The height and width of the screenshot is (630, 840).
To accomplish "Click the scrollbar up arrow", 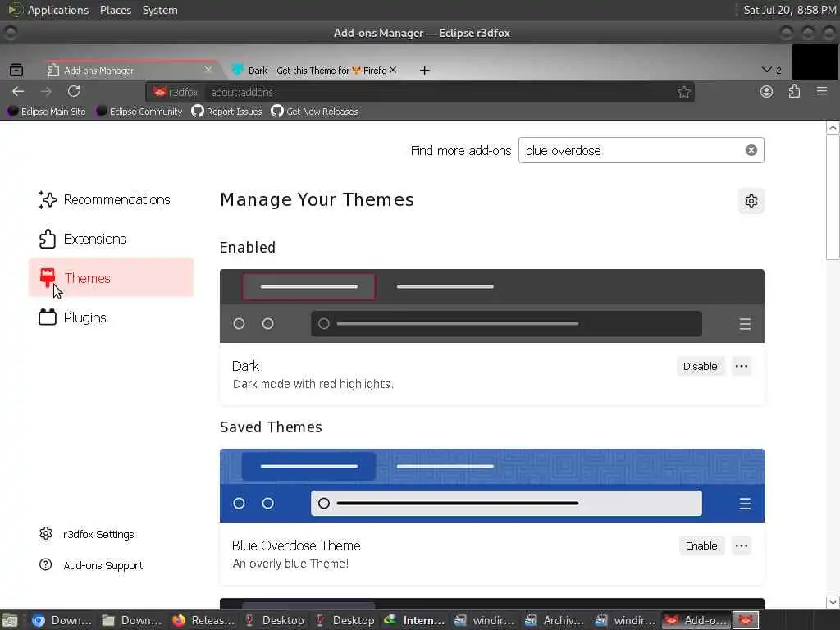I will 833,127.
